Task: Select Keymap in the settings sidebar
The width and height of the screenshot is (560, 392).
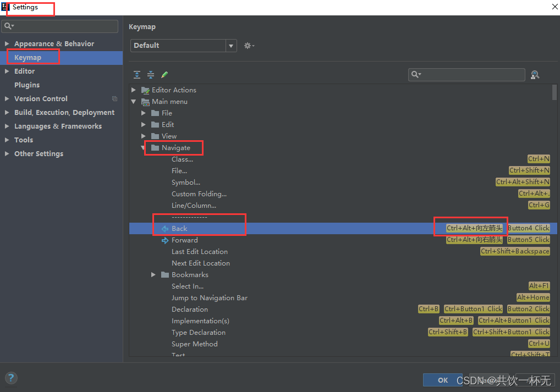Action: coord(62,58)
